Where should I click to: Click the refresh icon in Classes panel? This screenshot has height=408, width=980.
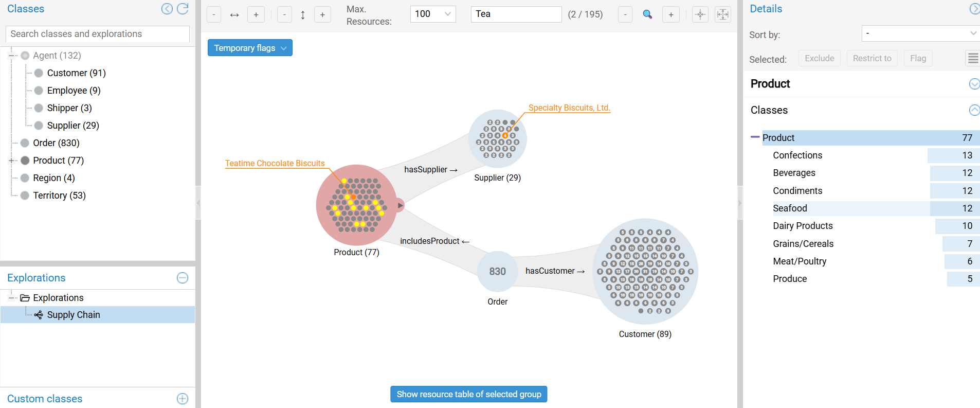[x=183, y=9]
